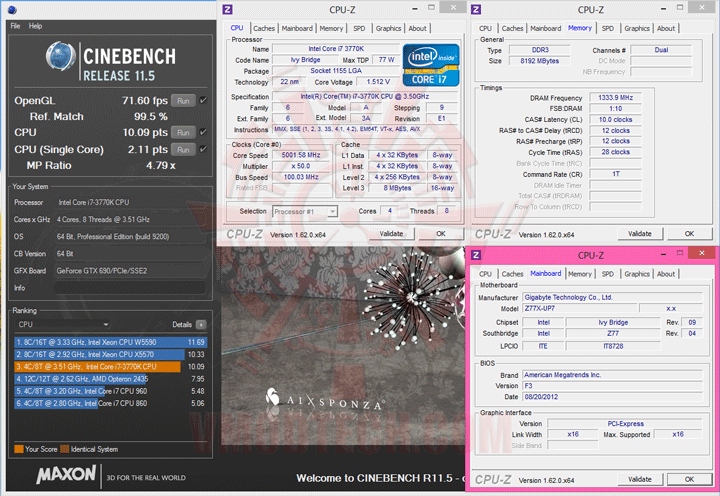The image size is (720, 496).
Task: Click the Intel Core i7 logo badge
Action: [431, 65]
